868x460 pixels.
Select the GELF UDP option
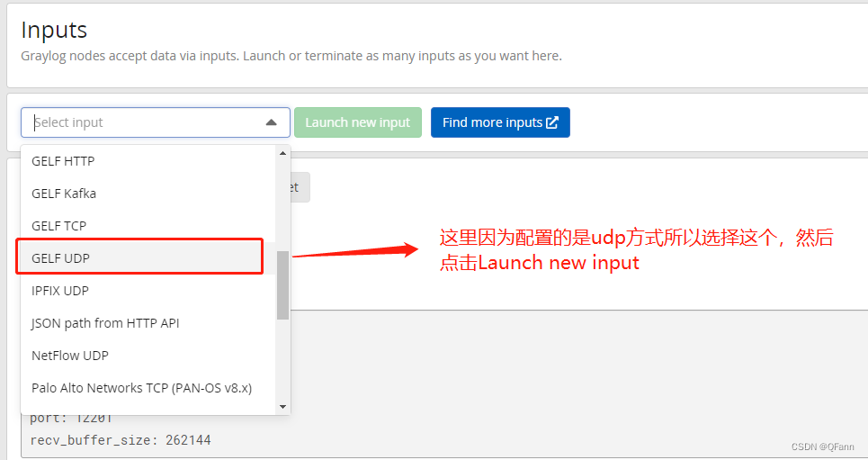(148, 258)
